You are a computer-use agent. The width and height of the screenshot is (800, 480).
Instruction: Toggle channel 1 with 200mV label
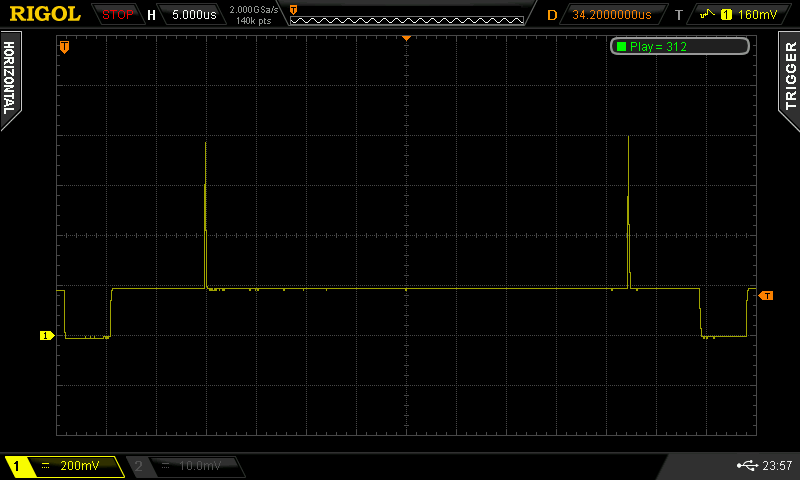63,466
